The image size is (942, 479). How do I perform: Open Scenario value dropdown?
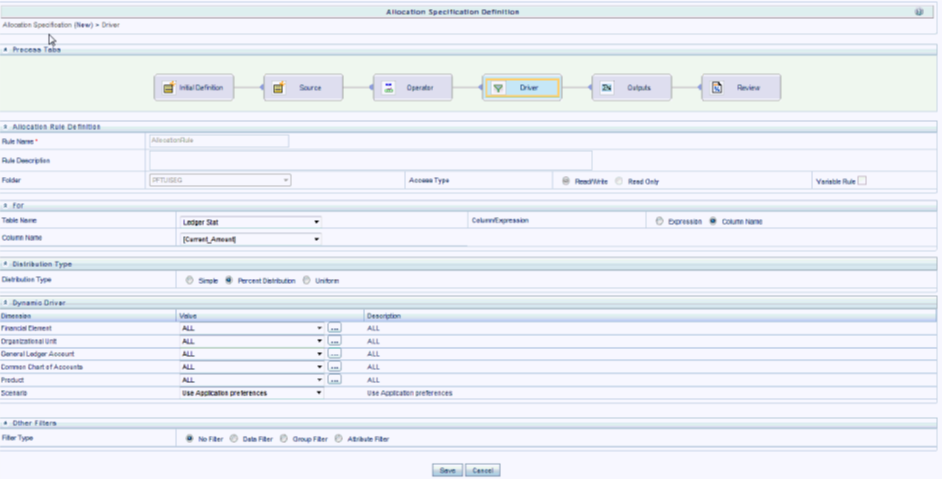252,393
